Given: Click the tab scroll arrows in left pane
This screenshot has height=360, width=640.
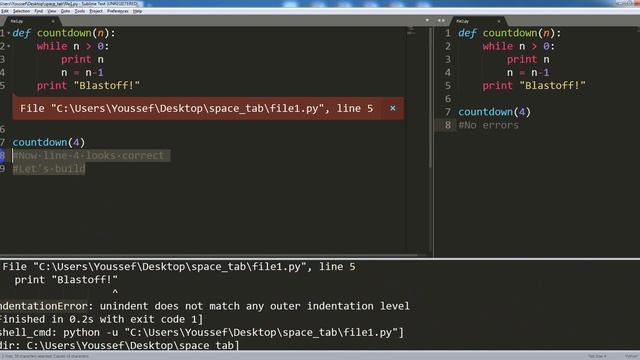Looking at the screenshot, I should tap(441, 20).
